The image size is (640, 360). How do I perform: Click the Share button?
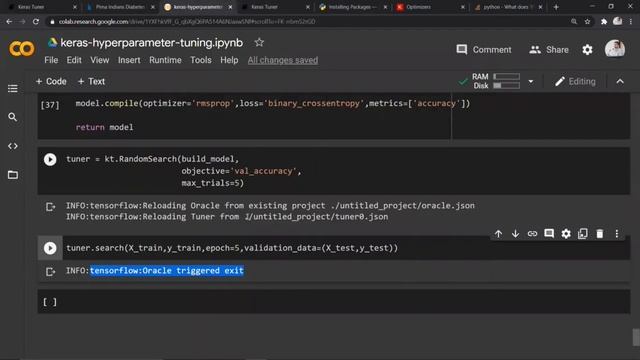coord(549,50)
